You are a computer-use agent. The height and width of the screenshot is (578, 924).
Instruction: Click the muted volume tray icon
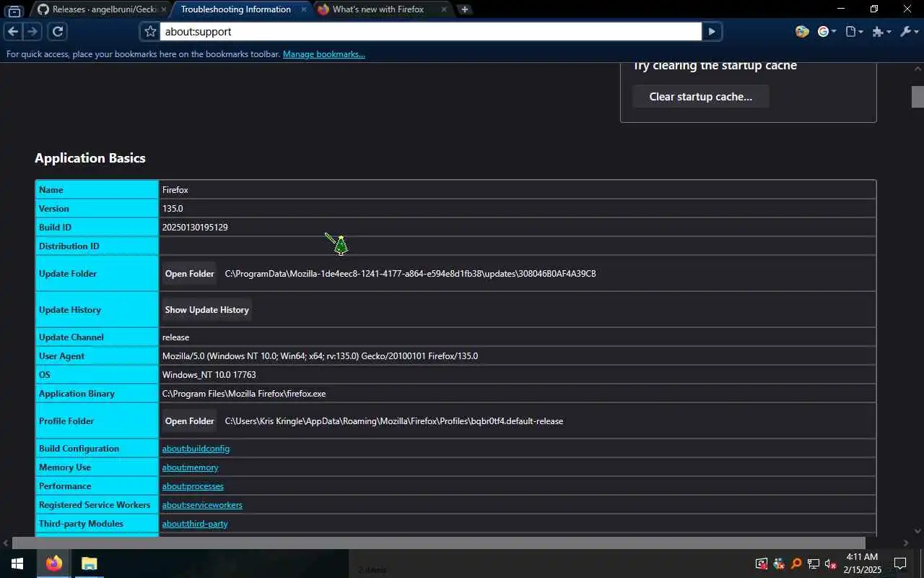tap(831, 564)
